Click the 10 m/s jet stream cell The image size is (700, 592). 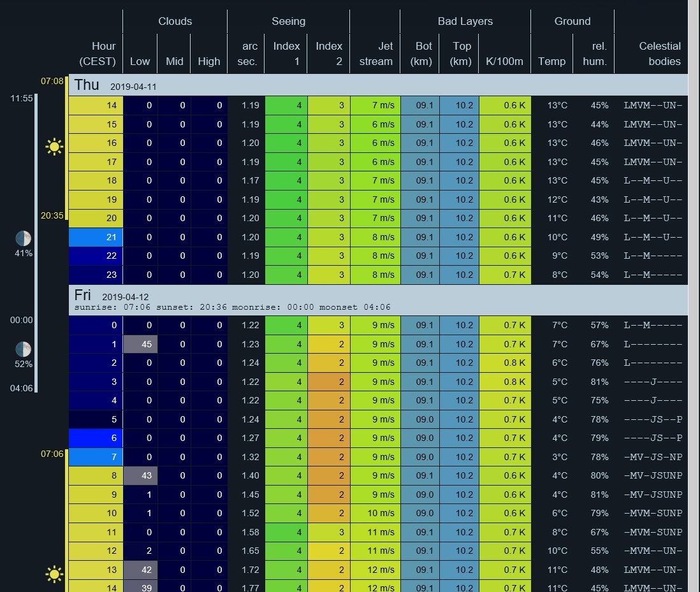click(x=376, y=513)
